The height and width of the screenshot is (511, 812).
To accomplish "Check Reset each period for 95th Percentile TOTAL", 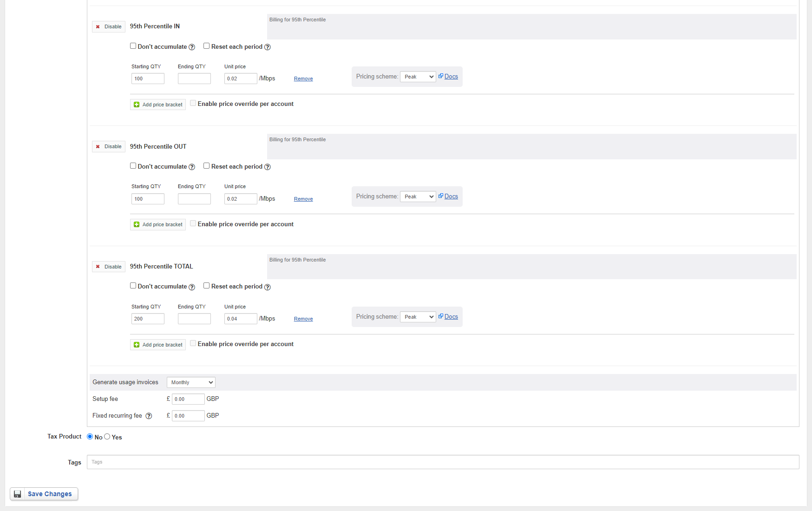I will [x=206, y=285].
